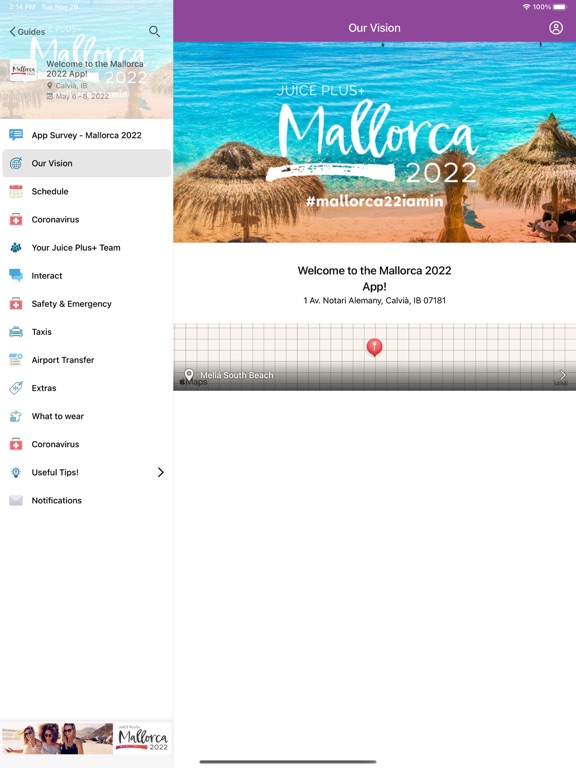Viewport: 576px width, 768px height.
Task: Open the Extras menu item
Action: [87, 388]
